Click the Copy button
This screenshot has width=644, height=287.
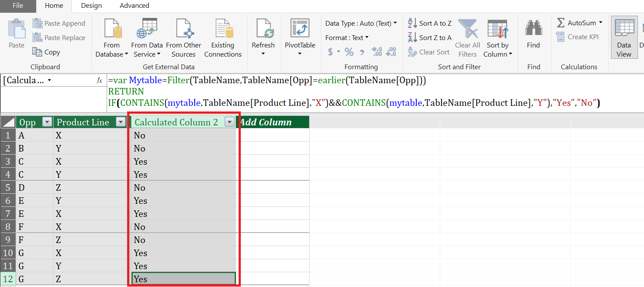point(46,52)
